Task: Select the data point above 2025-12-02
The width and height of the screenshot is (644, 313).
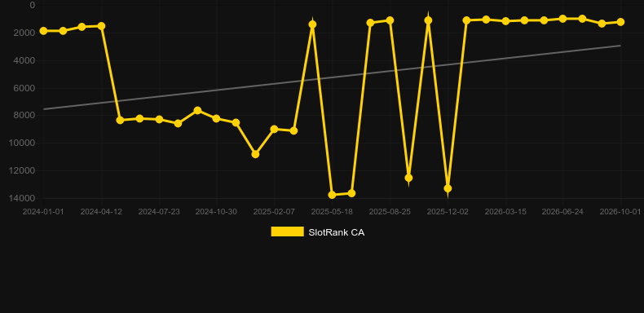Action: click(x=448, y=188)
